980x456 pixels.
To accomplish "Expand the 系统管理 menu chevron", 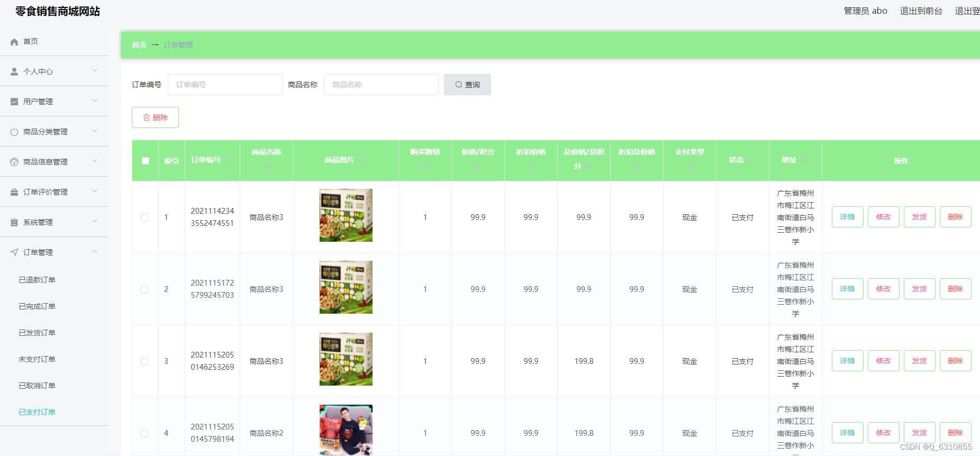I will (95, 221).
